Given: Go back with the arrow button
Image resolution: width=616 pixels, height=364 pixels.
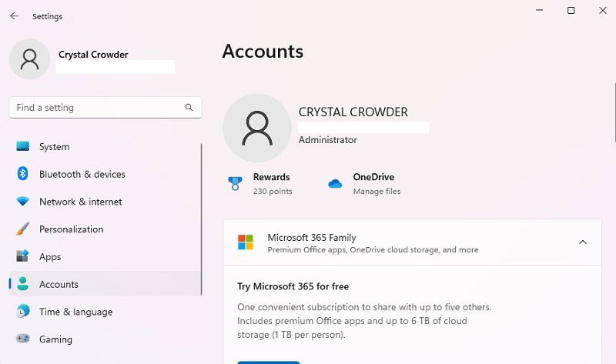Looking at the screenshot, I should (15, 16).
